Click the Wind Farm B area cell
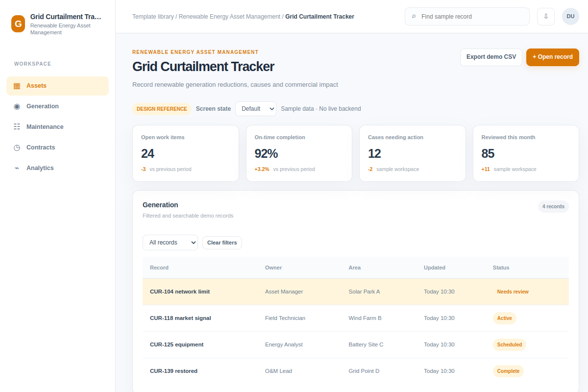 365,318
